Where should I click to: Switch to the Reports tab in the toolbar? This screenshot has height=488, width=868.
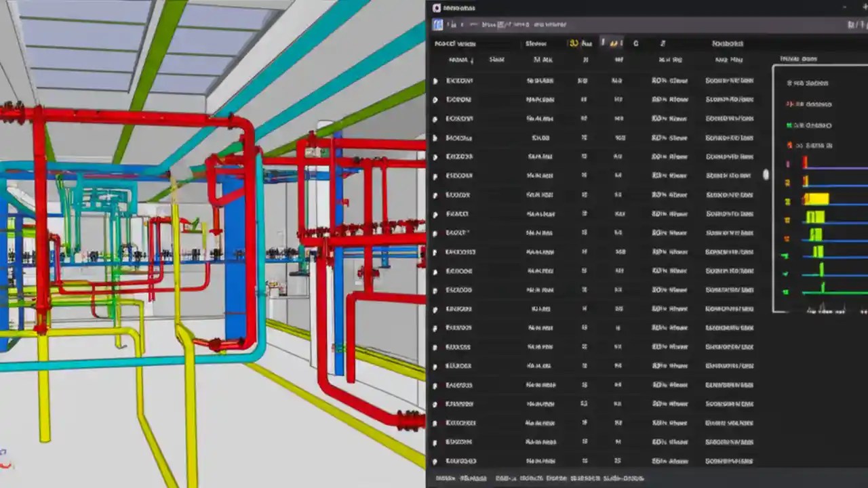[x=727, y=43]
